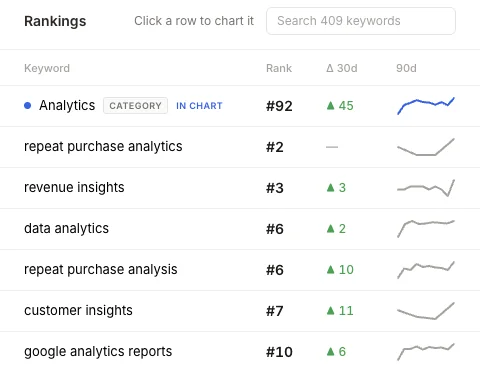The width and height of the screenshot is (480, 371).
Task: Click the Rankings heading
Action: coord(55,21)
